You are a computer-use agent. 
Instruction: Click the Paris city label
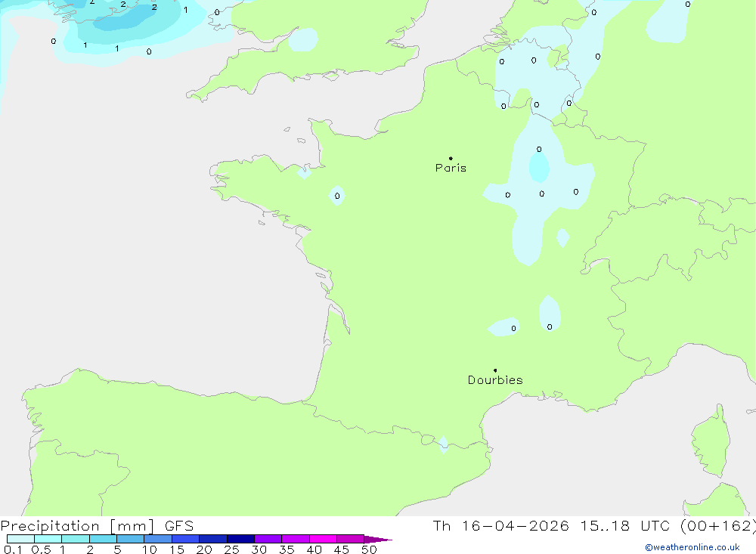coord(451,168)
